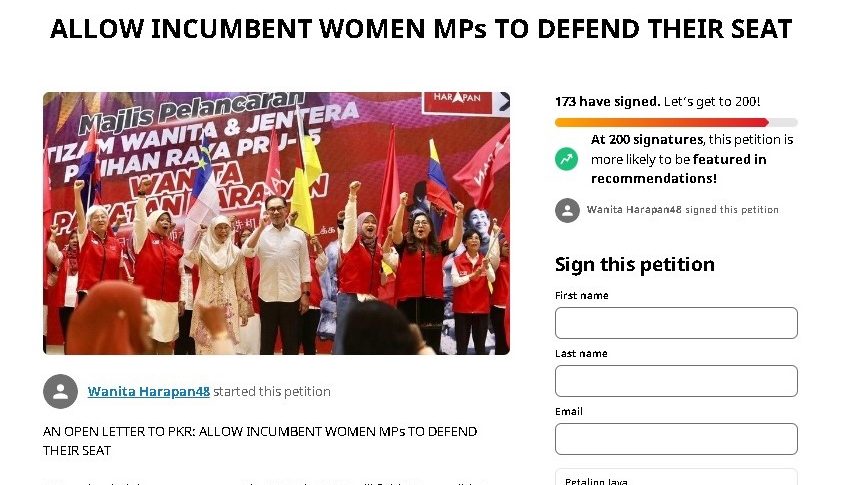This screenshot has width=862, height=485.
Task: Open the Wanita Harapan48 profile link
Action: 148,392
